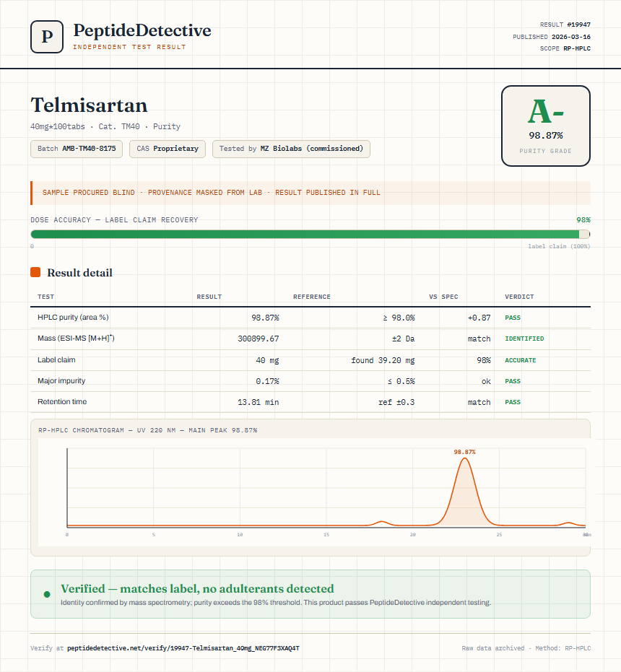This screenshot has width=621, height=672.
Task: Click the PASS verdict for HPLC purity
Action: 513,318
